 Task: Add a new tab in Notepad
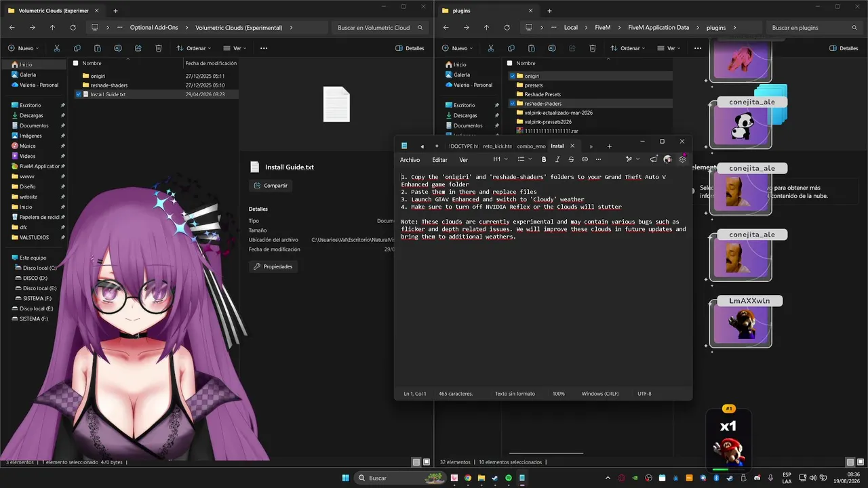[x=609, y=146]
